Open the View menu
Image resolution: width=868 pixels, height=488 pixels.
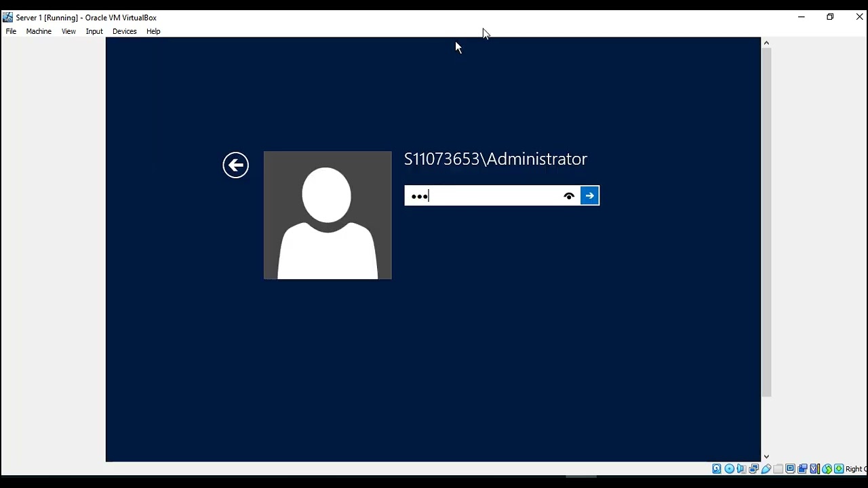coord(68,31)
